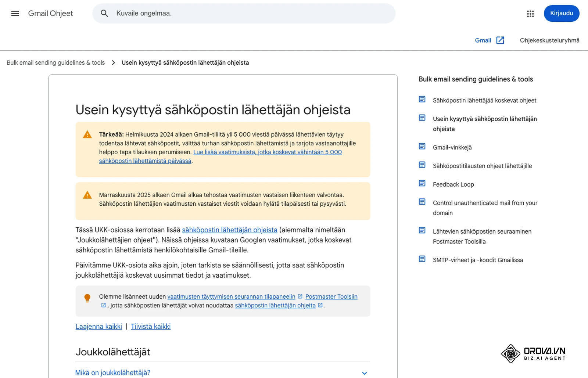Open the Gmail link in header
Image resolution: width=588 pixels, height=378 pixels.
point(483,40)
